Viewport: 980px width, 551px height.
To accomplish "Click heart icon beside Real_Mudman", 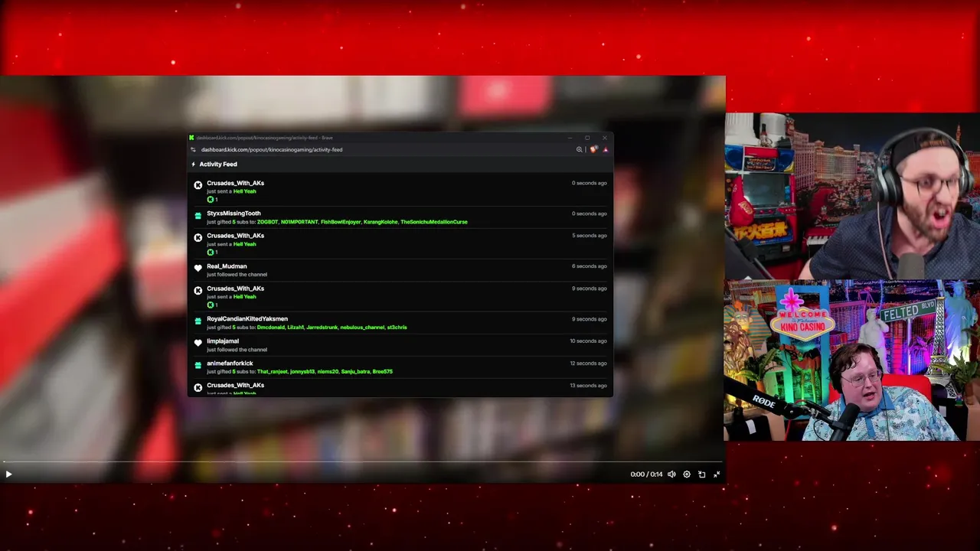I will pyautogui.click(x=198, y=269).
